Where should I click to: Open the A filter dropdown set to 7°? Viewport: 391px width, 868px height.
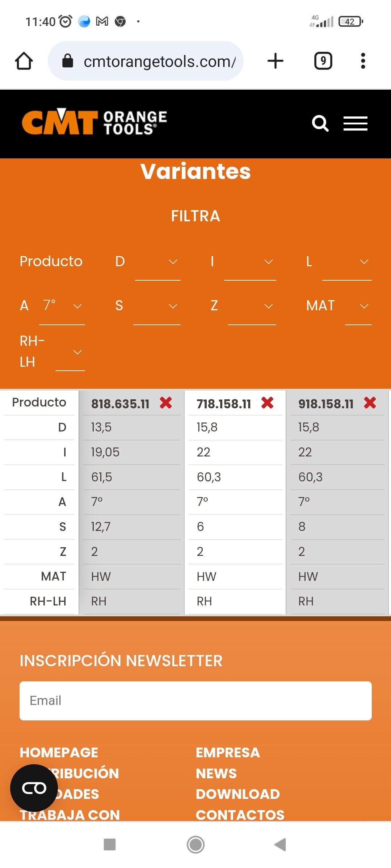(62, 307)
